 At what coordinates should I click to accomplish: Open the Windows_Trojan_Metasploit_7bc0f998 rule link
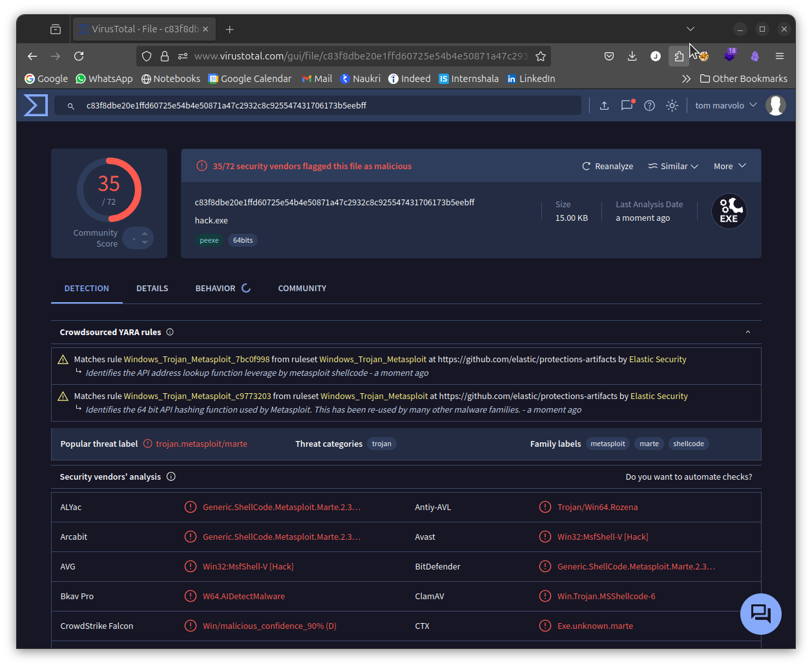tap(197, 359)
